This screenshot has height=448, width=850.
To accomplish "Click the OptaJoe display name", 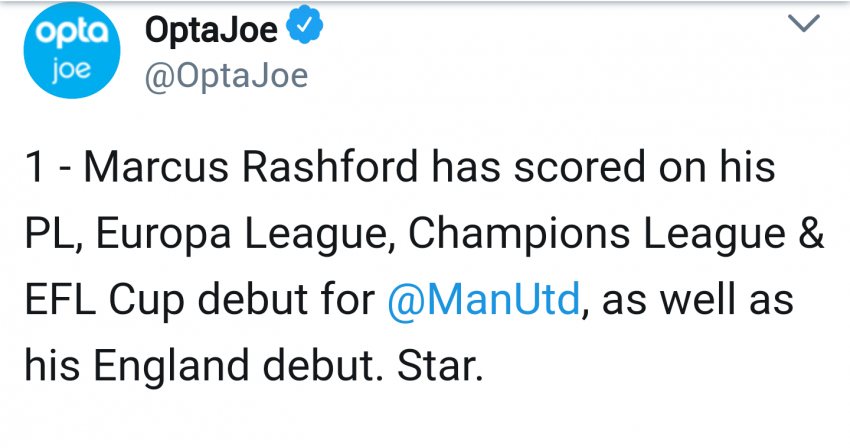I will 211,29.
